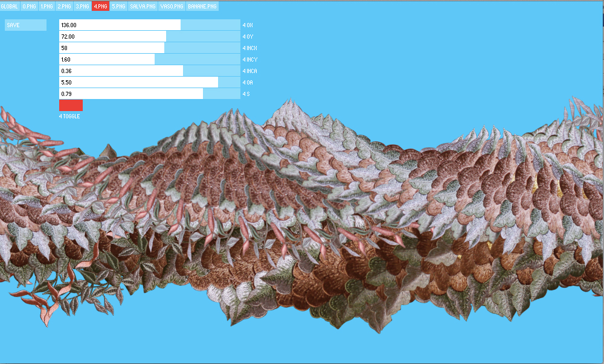Select the 1.PNG tab
604x364 pixels.
47,7
